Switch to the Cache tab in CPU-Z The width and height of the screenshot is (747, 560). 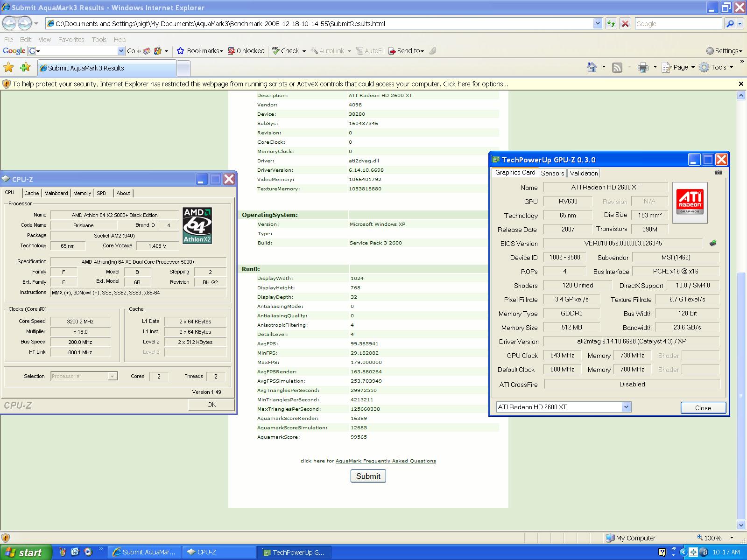[31, 193]
